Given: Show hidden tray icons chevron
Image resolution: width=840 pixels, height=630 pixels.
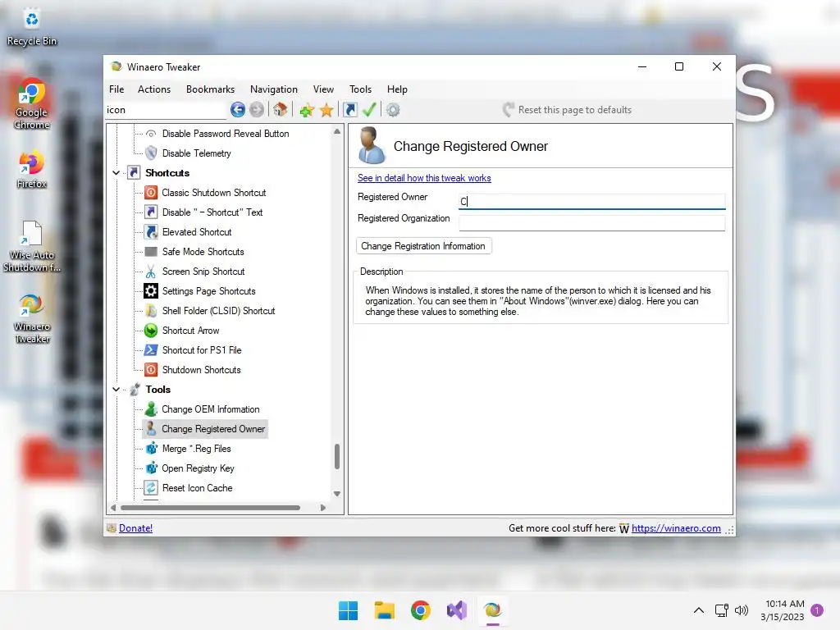Looking at the screenshot, I should [699, 610].
